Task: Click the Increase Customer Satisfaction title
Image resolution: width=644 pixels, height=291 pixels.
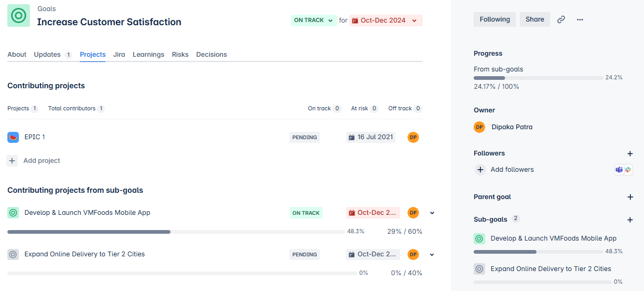Action: pyautogui.click(x=109, y=22)
